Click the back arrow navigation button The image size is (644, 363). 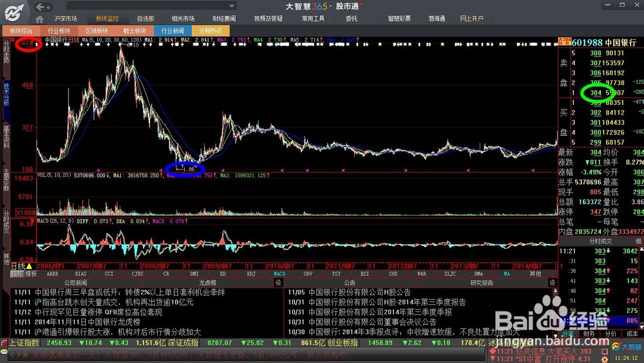pyautogui.click(x=40, y=6)
